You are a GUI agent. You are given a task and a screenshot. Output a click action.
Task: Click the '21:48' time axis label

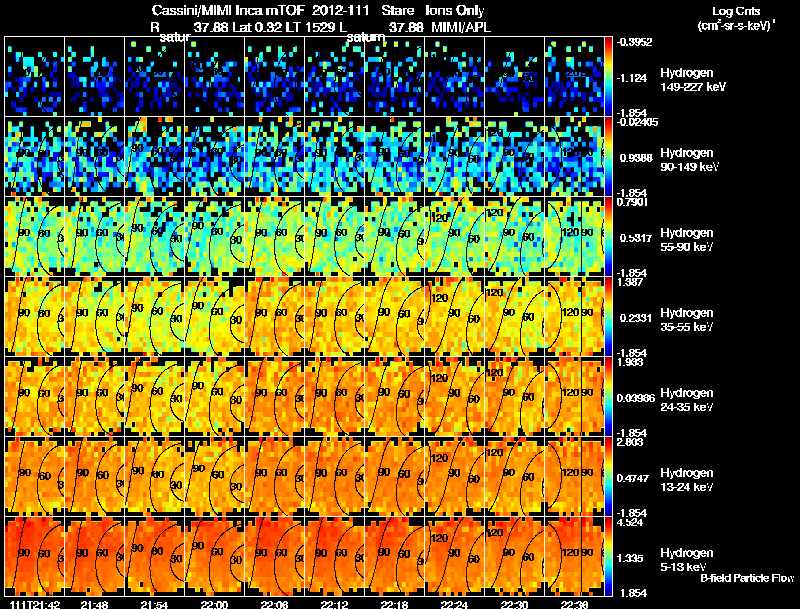pos(94,604)
